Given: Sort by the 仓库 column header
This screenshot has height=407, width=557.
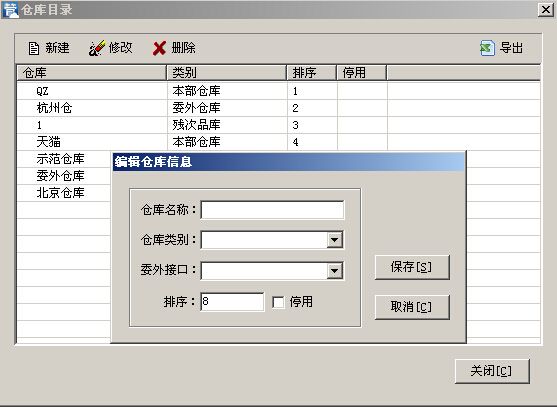Looking at the screenshot, I should point(92,73).
